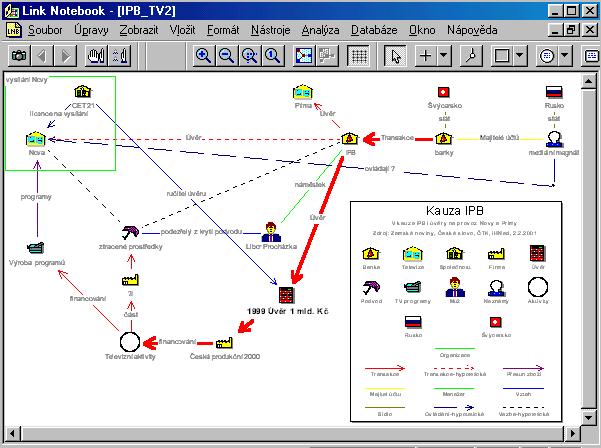Screen dimensions: 601x448
Task: Select the factory node labeled ?
Action: pos(130,280)
